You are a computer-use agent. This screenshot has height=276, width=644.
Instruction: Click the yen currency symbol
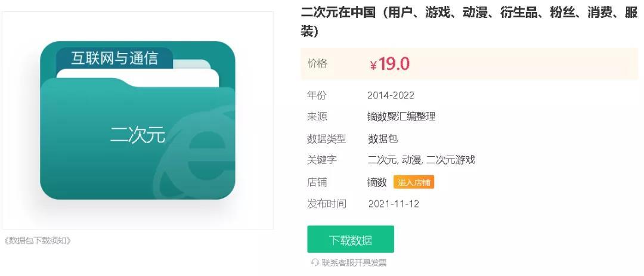coord(373,66)
